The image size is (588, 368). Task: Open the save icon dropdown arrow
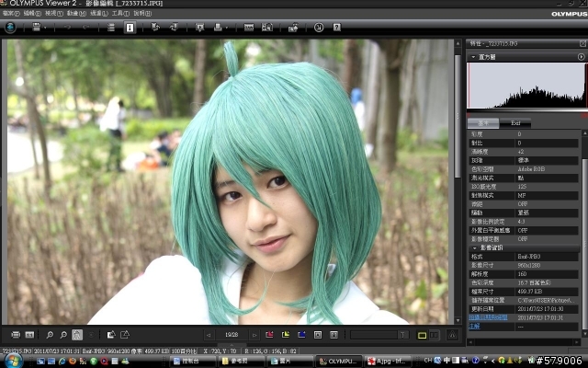click(x=45, y=28)
